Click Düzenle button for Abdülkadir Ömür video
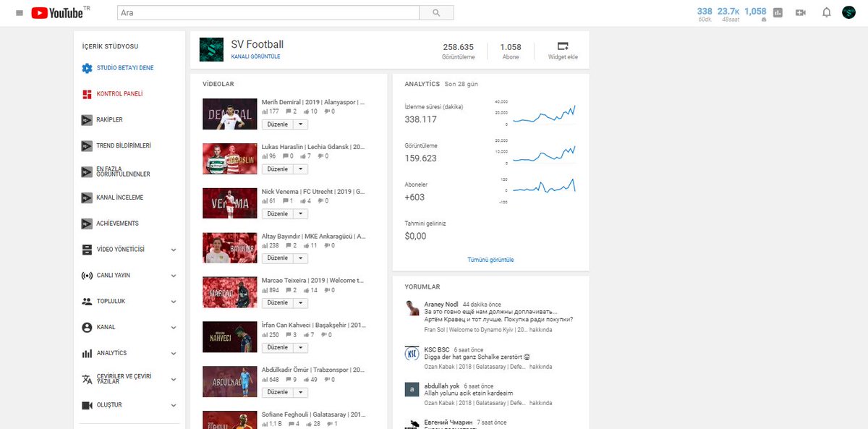The image size is (868, 429). pos(277,392)
